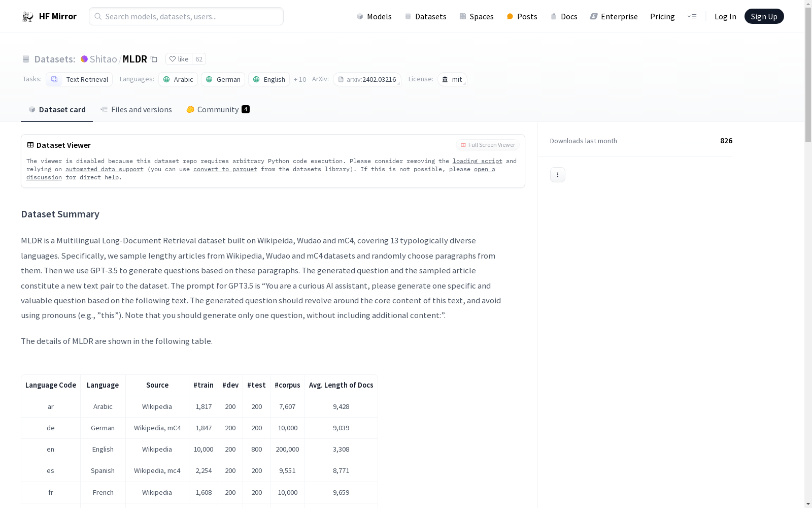Click the dataset stack icon beside Datasets
Screen dimensions: 812x508
26,59
